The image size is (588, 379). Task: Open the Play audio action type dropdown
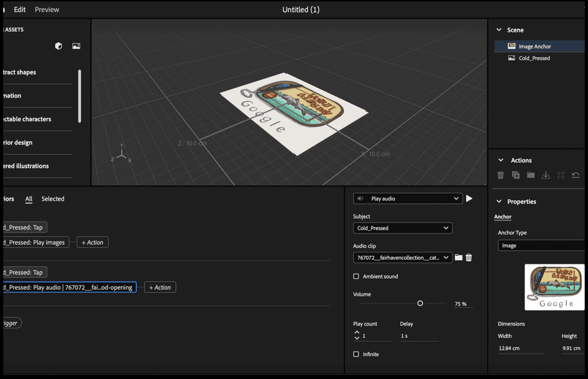click(408, 198)
